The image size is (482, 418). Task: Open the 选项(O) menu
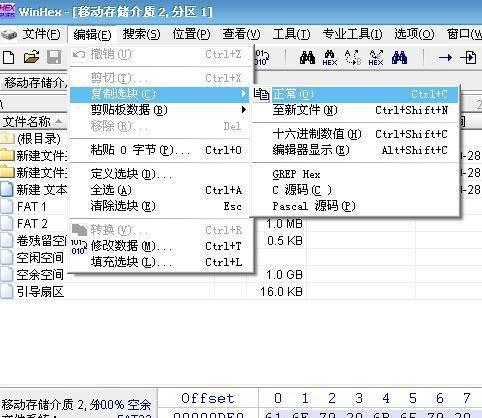pos(414,34)
